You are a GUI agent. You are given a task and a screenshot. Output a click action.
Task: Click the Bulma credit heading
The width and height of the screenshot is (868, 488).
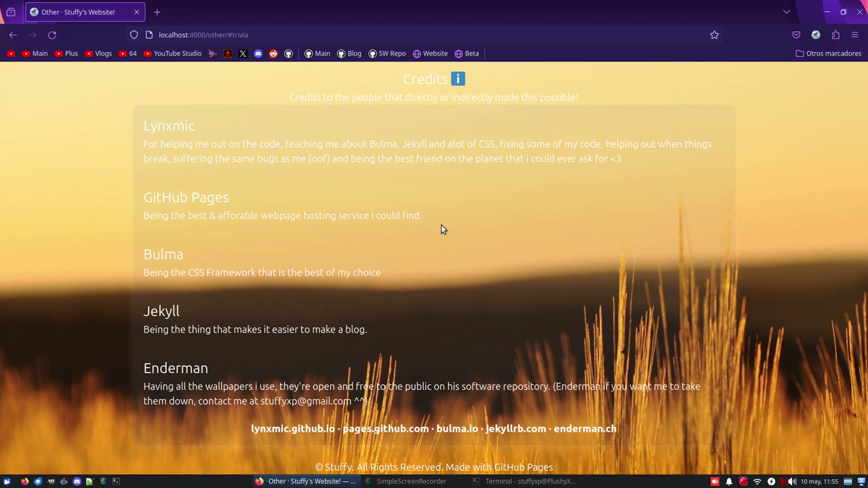pyautogui.click(x=163, y=254)
